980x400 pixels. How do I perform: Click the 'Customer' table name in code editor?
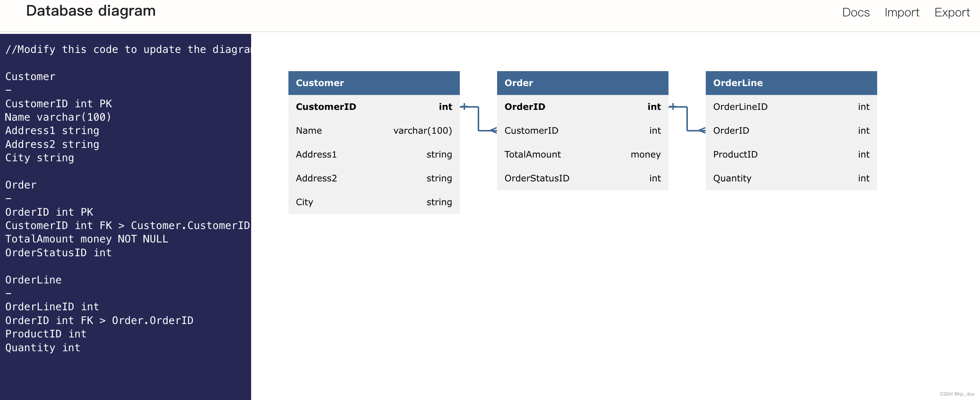click(x=31, y=77)
